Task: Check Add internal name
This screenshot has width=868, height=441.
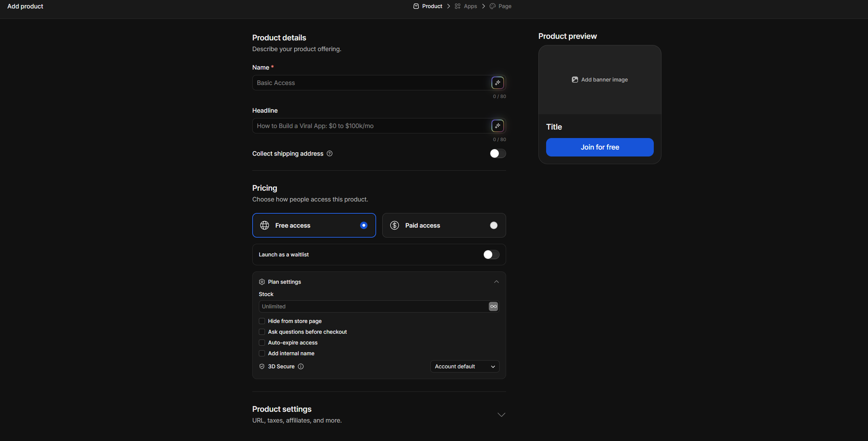Action: coord(262,353)
